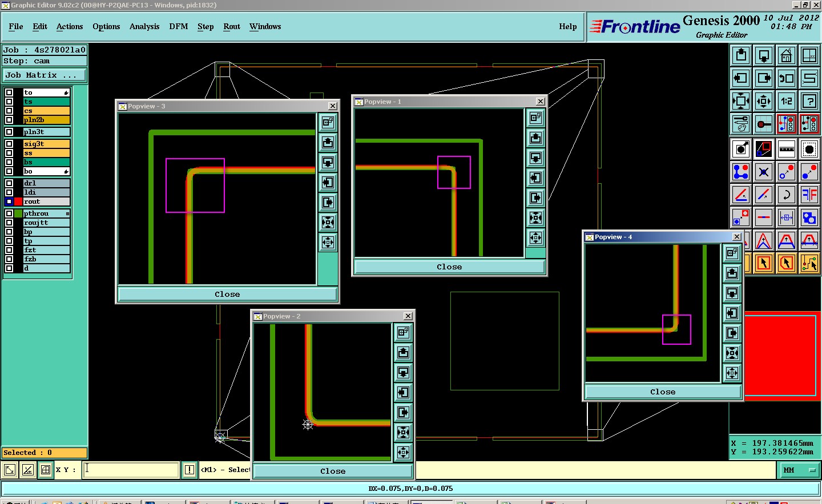822x504 pixels.
Task: Click the 1:2 scale icon
Action: point(787,101)
